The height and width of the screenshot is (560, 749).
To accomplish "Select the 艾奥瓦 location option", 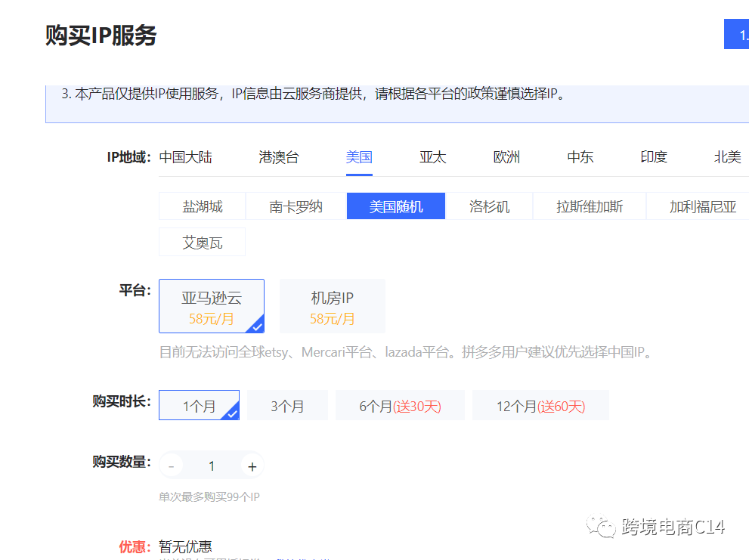I will point(202,243).
